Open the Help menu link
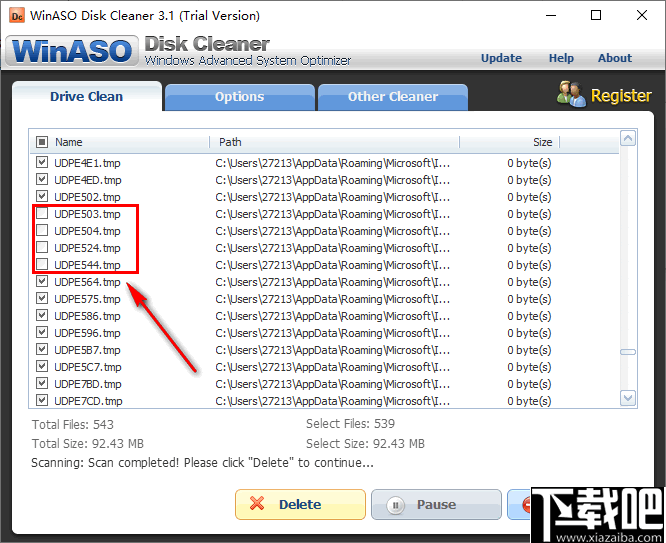666x543 pixels. tap(561, 58)
